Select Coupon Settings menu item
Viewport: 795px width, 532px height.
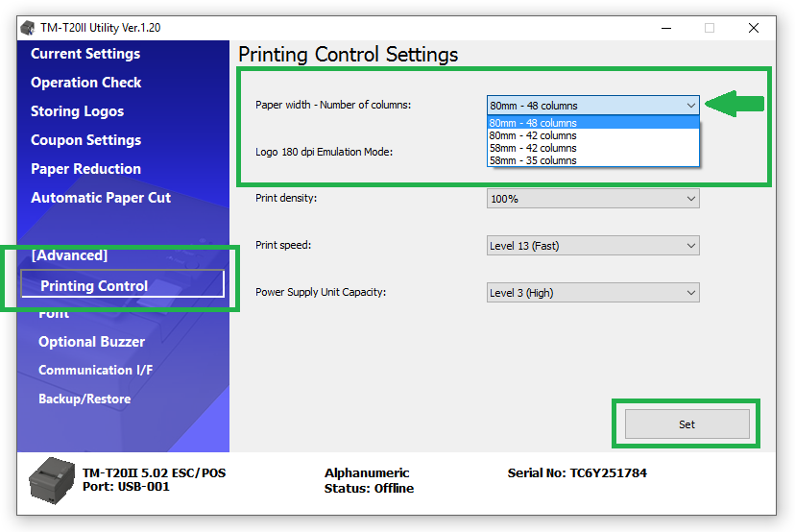click(x=85, y=140)
